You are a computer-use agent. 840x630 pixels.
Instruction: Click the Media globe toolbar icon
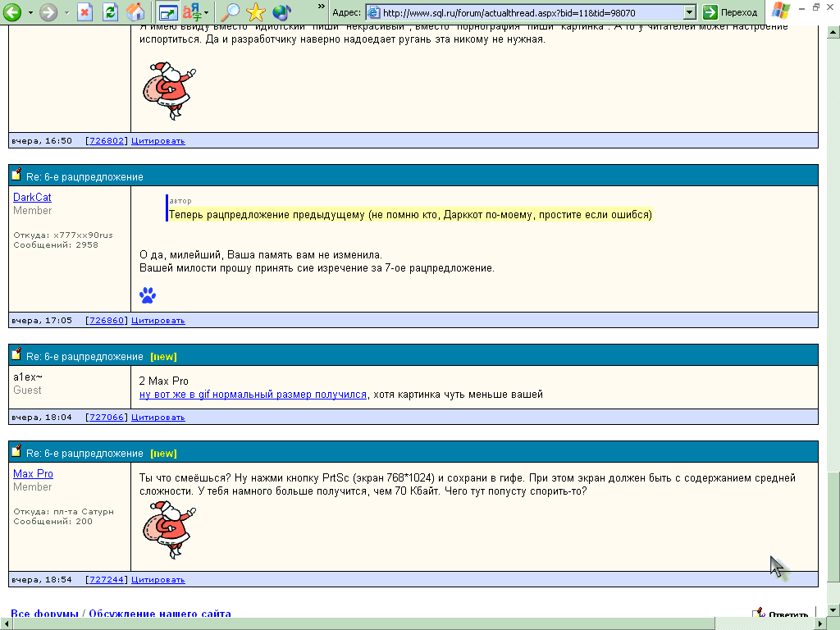tap(281, 12)
